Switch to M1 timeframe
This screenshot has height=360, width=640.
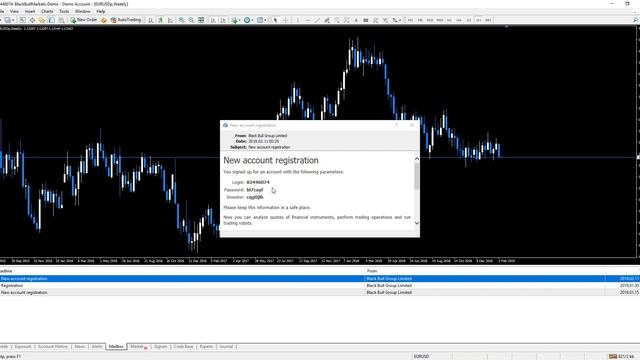410,20
